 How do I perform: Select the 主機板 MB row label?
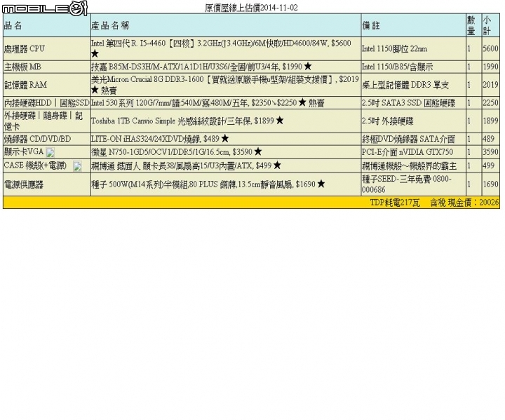point(22,67)
